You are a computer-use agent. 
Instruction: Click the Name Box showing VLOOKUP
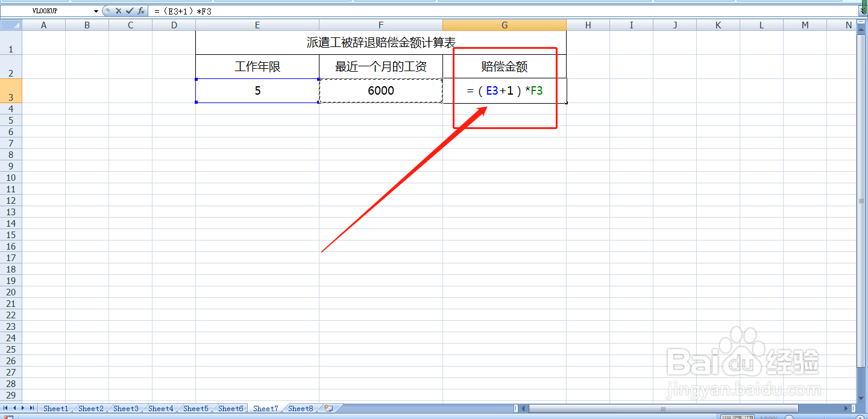pyautogui.click(x=46, y=11)
